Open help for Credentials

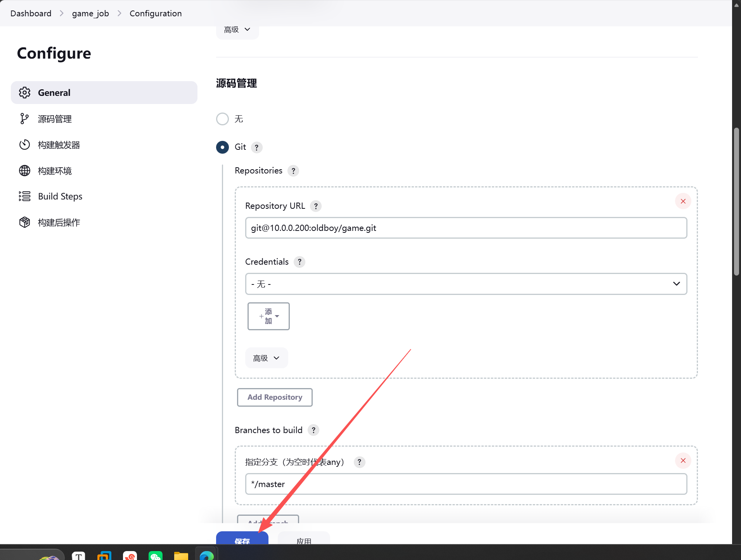coord(300,262)
